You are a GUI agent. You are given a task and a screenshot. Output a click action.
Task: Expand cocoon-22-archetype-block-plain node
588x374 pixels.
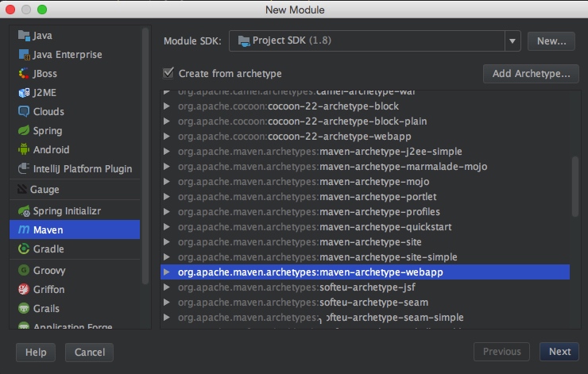167,121
